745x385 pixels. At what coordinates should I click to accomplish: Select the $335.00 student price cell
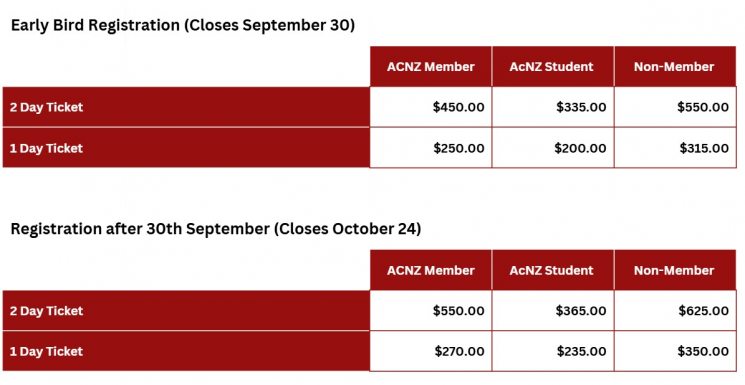click(x=553, y=107)
